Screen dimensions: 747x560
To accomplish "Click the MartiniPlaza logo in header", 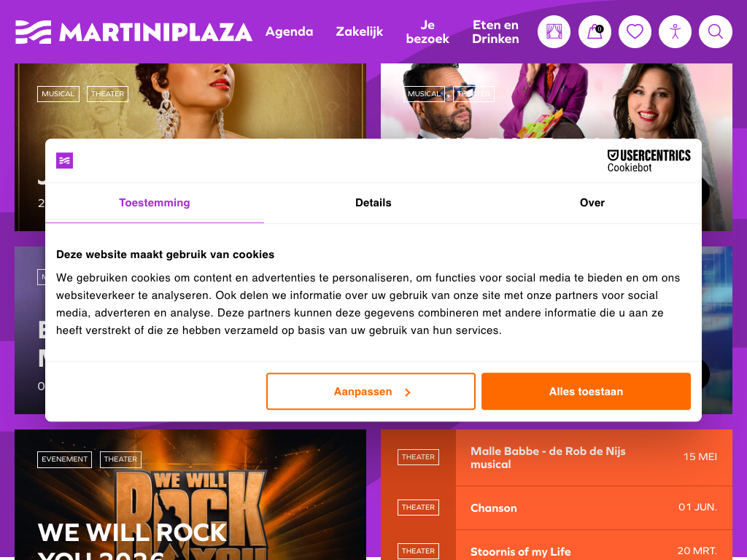I will tap(133, 32).
